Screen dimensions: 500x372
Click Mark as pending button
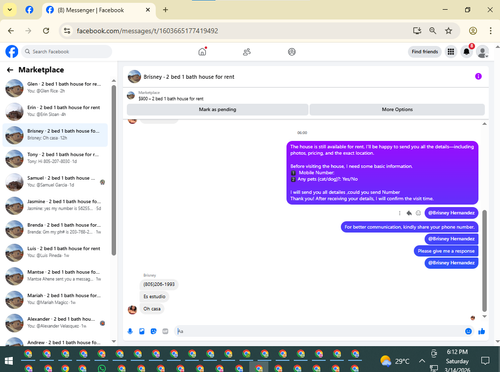click(x=217, y=109)
